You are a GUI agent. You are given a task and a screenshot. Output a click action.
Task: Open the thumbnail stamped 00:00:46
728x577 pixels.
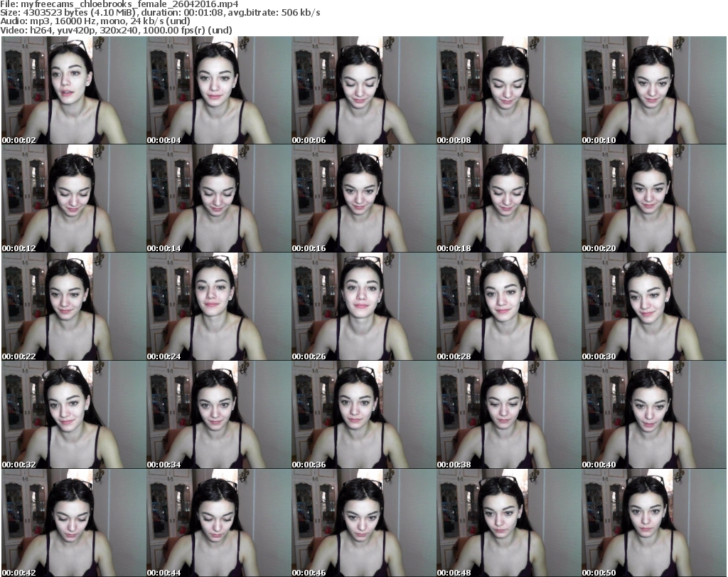coord(363,523)
